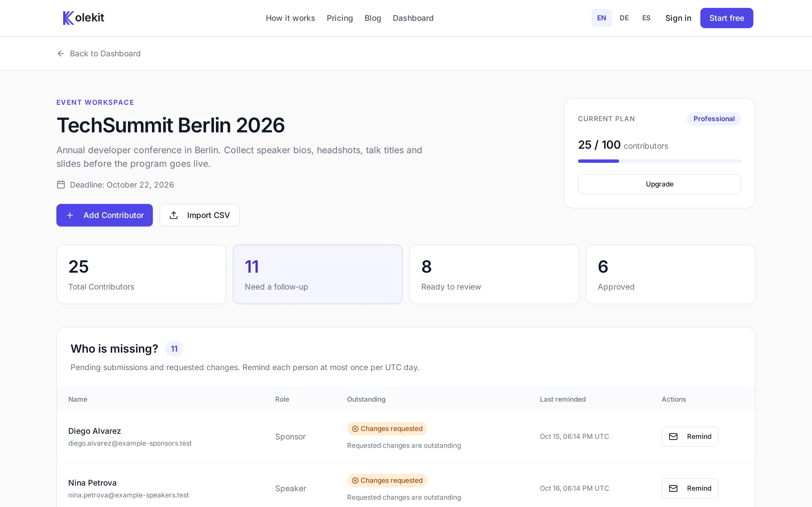
Task: Click the back arrow icon
Action: 61,54
